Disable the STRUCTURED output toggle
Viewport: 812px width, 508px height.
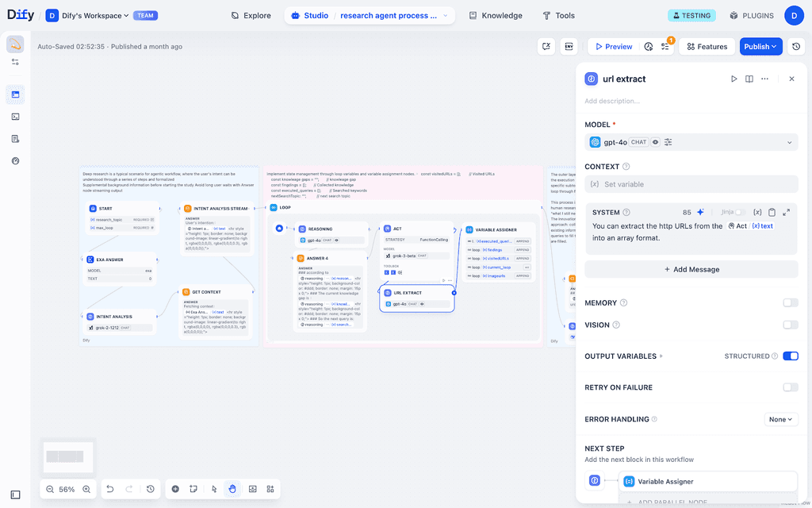[x=790, y=356]
